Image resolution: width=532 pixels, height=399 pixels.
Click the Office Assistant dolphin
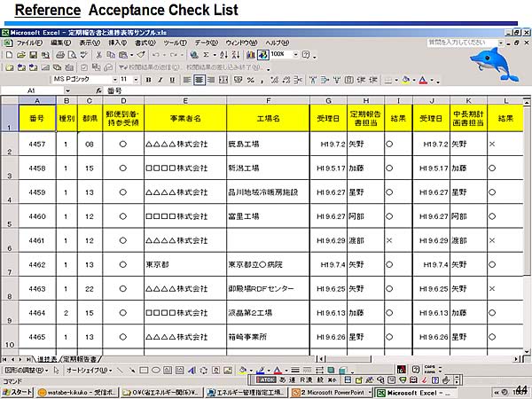click(494, 64)
